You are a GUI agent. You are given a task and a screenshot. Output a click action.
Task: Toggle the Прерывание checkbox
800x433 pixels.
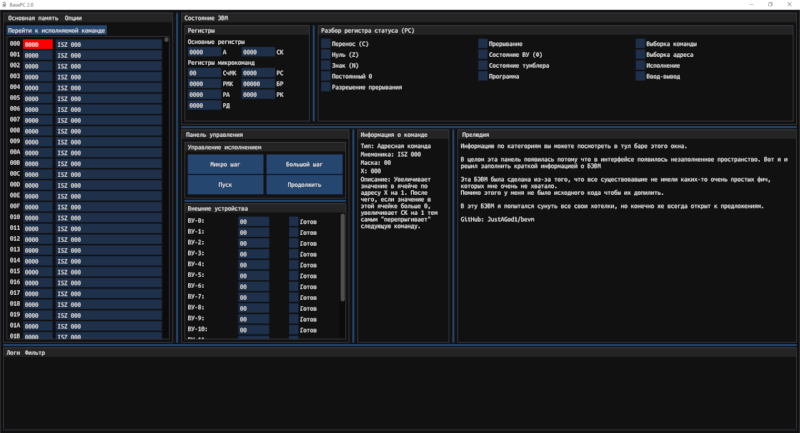[483, 44]
